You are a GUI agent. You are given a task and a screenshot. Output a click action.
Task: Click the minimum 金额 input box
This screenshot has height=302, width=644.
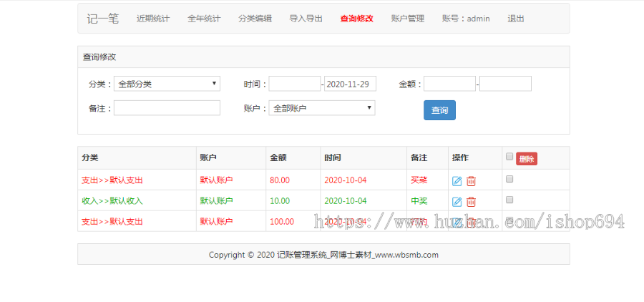point(449,84)
